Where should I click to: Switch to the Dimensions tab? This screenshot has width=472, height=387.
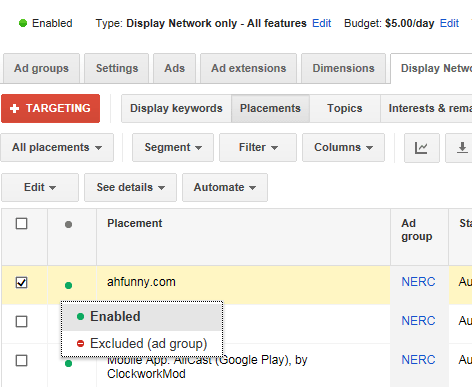pos(343,68)
